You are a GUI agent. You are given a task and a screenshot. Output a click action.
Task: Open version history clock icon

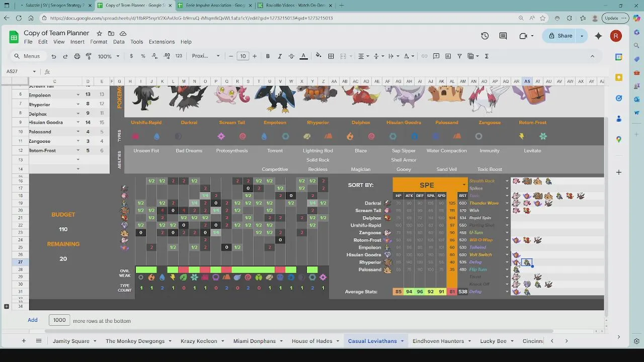485,36
